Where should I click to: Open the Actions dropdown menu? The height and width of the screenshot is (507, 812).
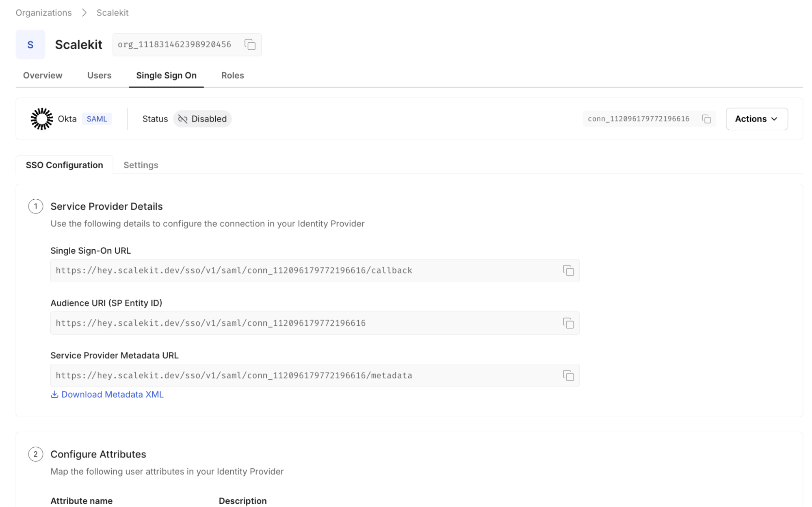pyautogui.click(x=756, y=119)
